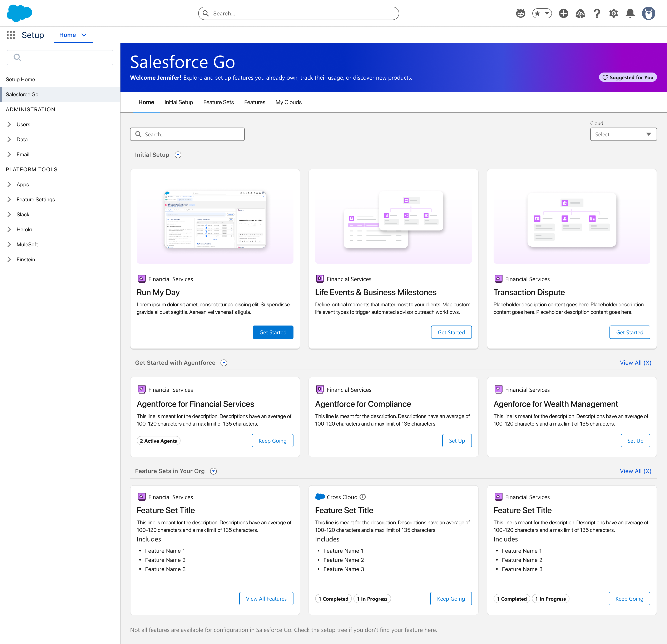Expand the Feature Settings tree node
This screenshot has height=644, width=667.
click(9, 199)
